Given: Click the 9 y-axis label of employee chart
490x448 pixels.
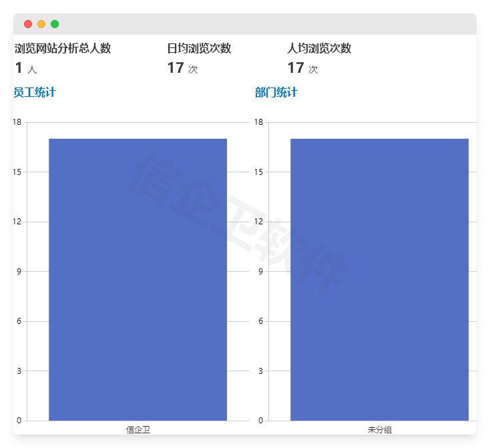Looking at the screenshot, I should coord(19,271).
